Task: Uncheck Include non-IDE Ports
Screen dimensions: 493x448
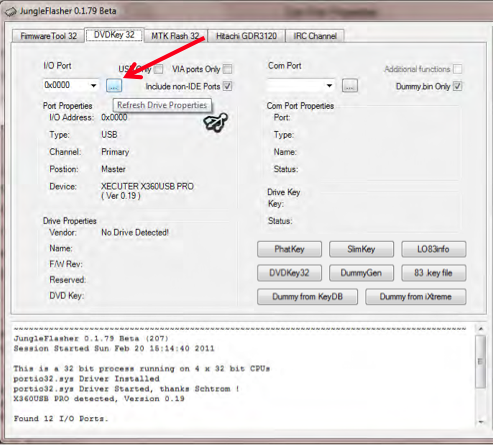Action: [227, 86]
